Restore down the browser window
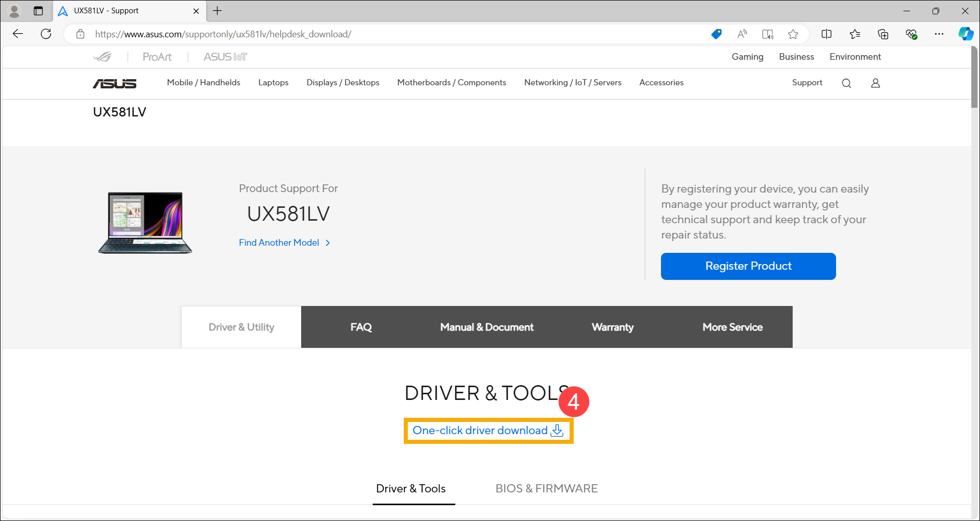Viewport: 980px width, 521px height. [936, 11]
